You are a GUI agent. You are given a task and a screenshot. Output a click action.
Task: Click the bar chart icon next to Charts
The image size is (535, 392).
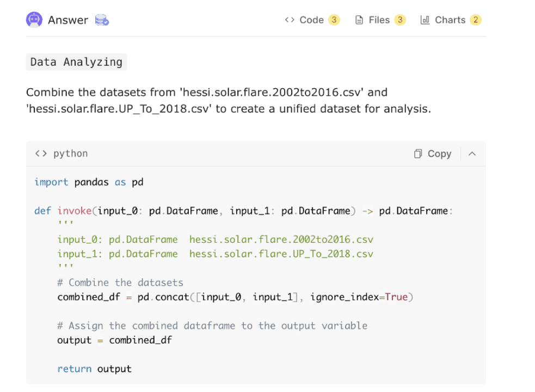[x=425, y=20]
